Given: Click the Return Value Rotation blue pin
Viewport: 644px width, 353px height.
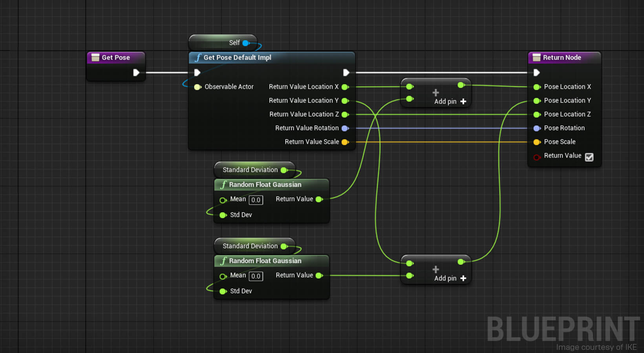Looking at the screenshot, I should click(x=345, y=128).
